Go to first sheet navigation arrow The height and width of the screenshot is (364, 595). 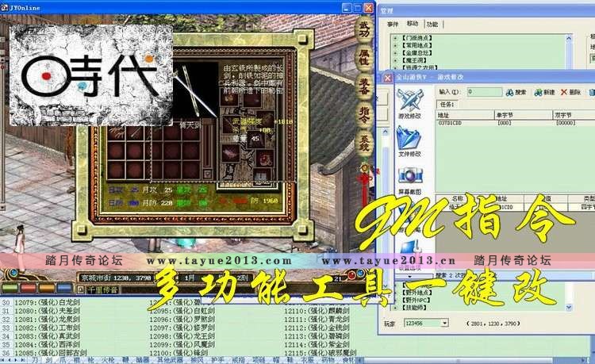(x=4, y=360)
